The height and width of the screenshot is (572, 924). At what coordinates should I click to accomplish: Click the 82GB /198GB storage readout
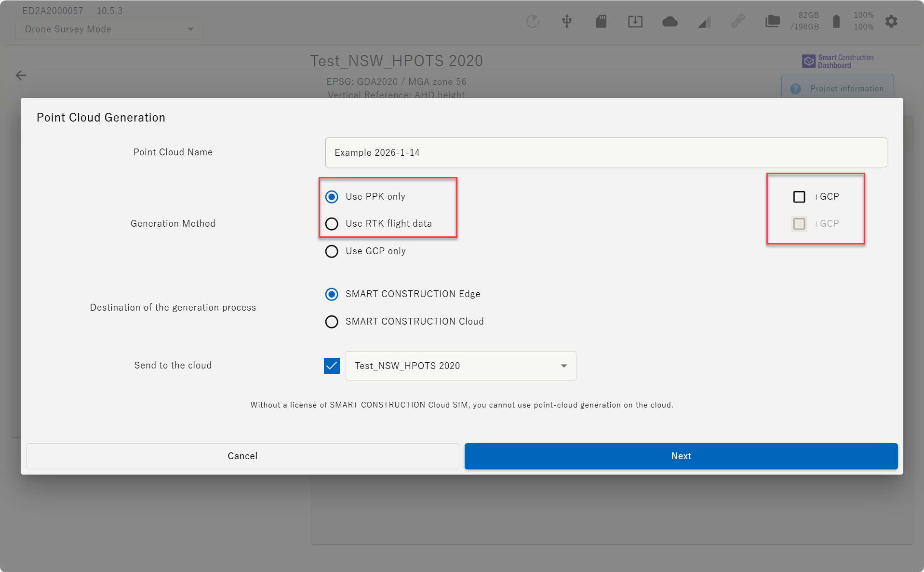805,21
